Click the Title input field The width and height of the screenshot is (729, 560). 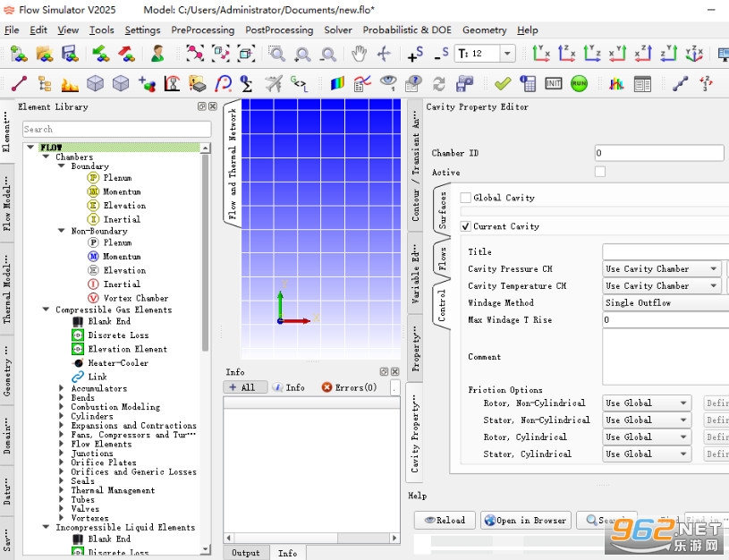pyautogui.click(x=665, y=251)
